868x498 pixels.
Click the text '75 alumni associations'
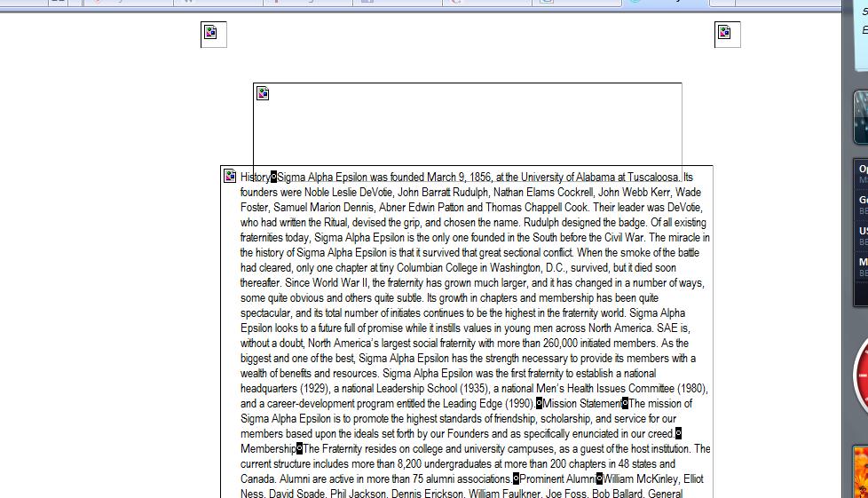(462, 479)
